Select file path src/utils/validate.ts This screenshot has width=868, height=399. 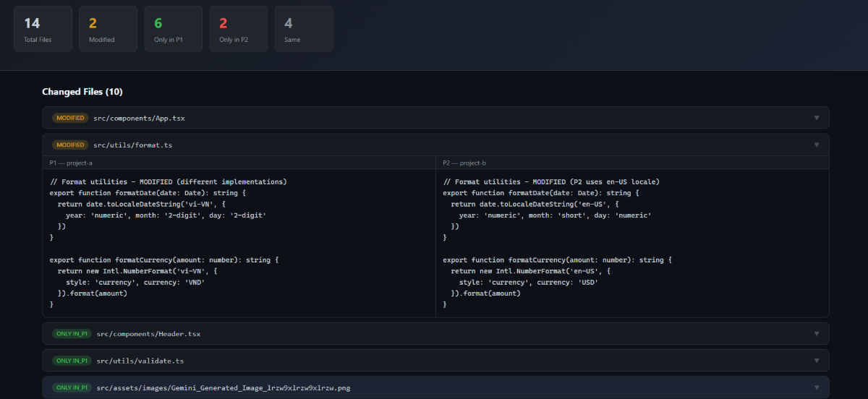139,360
